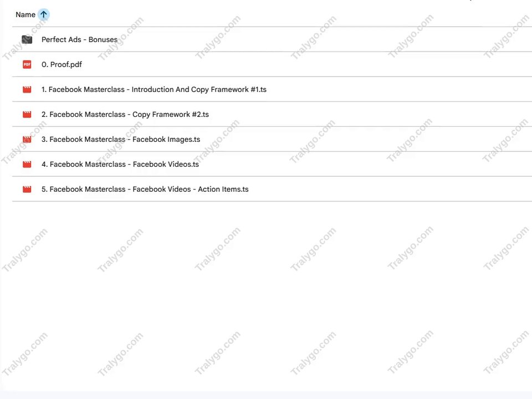Select 3. Facebook Masterclass Facebook Images.ts name
This screenshot has width=532, height=399.
(x=121, y=140)
